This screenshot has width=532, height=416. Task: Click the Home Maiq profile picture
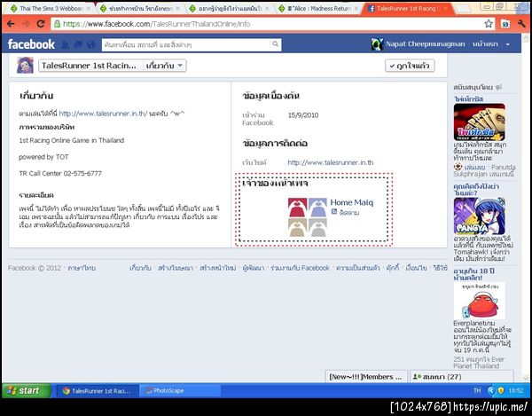308,217
